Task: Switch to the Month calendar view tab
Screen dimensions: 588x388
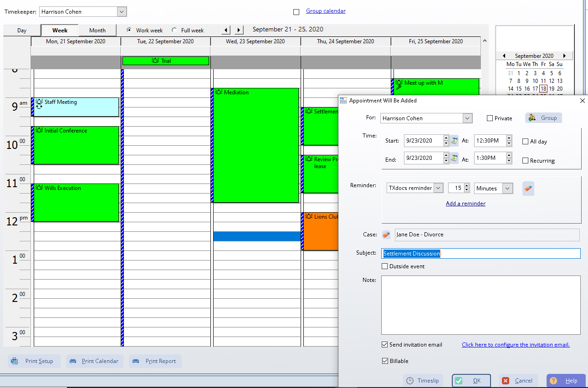Action: pos(97,30)
